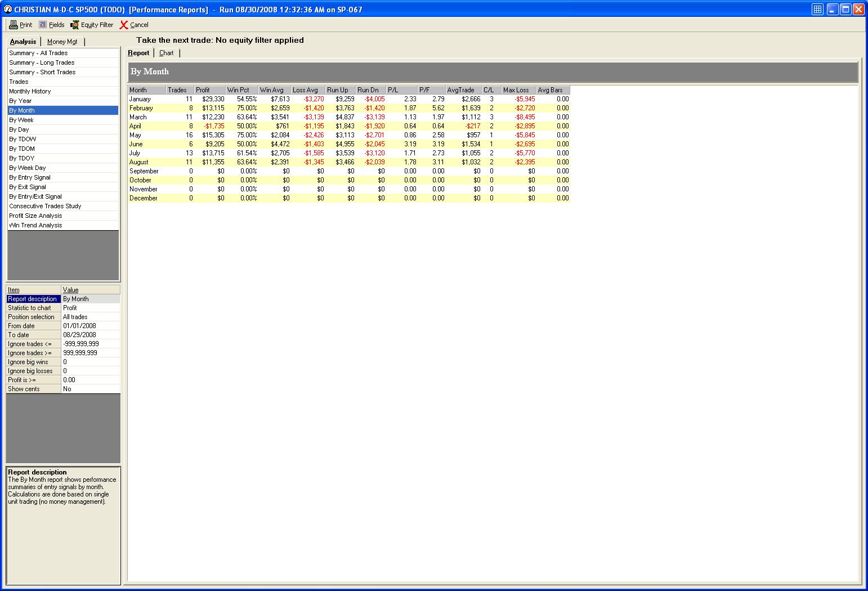Switch to the Money Mgt tab
Image resolution: width=868 pixels, height=591 pixels.
click(62, 42)
